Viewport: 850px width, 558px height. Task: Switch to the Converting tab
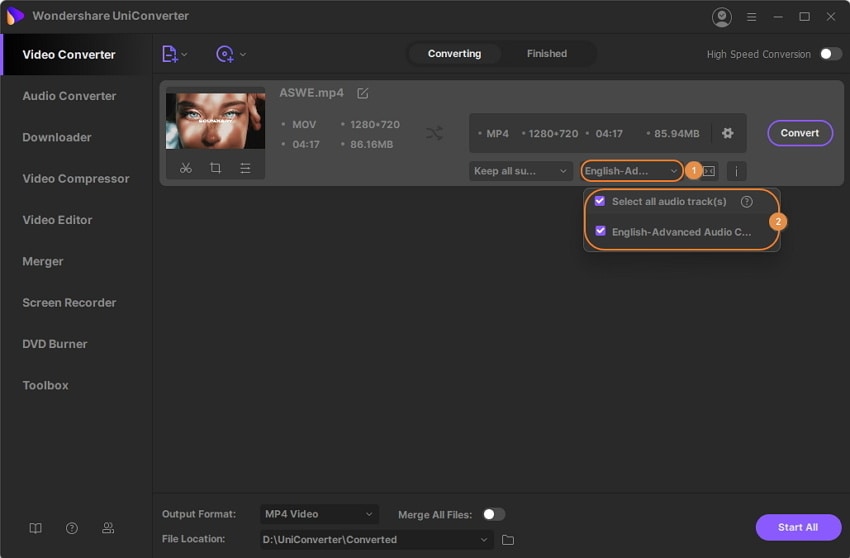pos(454,54)
